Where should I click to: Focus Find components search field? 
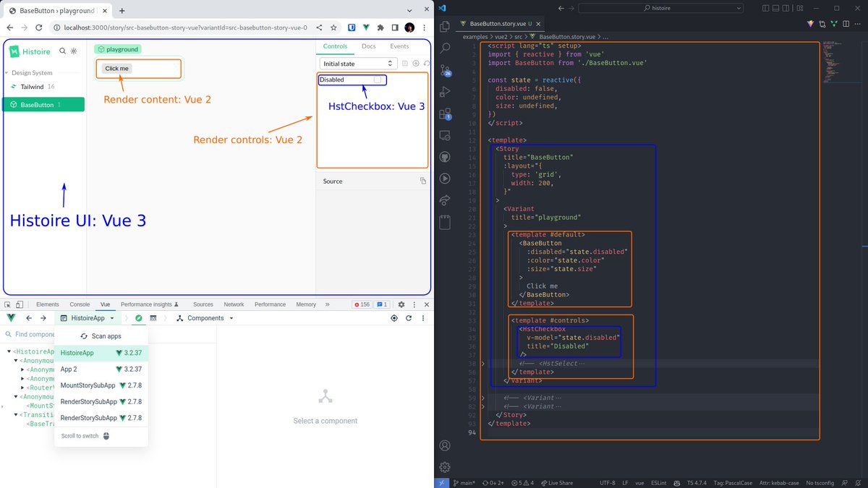click(29, 335)
